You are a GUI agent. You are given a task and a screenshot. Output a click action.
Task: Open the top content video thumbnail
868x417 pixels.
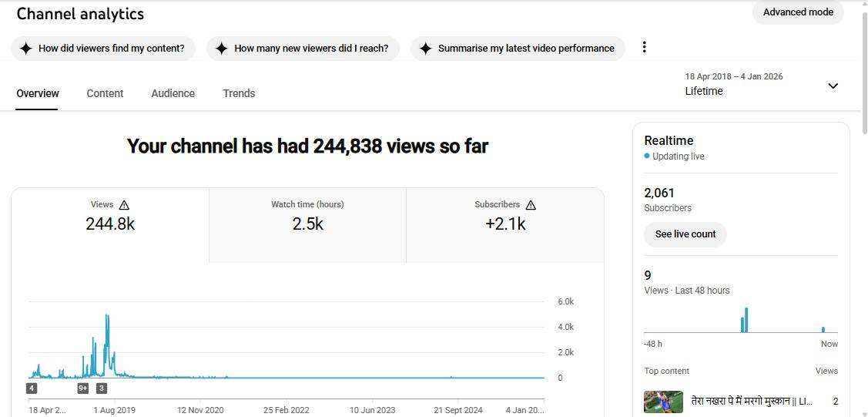[x=663, y=402]
